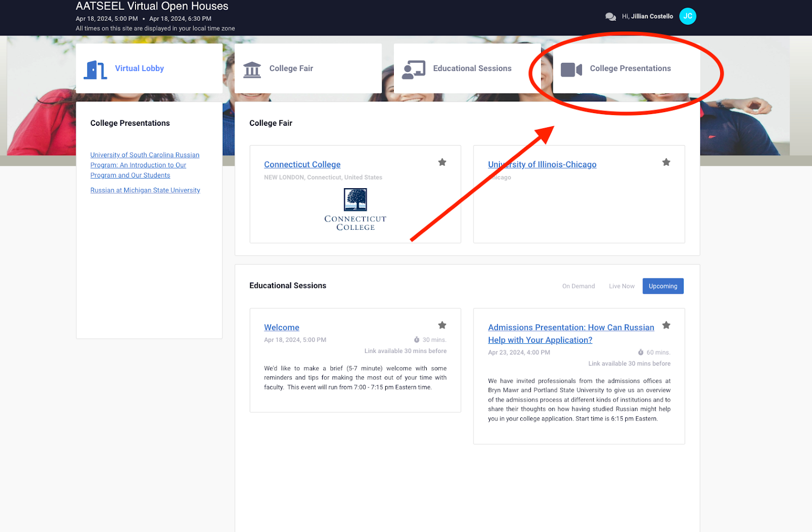Click the Apr 18, 2024, 6:30 PM header time
The height and width of the screenshot is (532, 812).
click(x=180, y=19)
